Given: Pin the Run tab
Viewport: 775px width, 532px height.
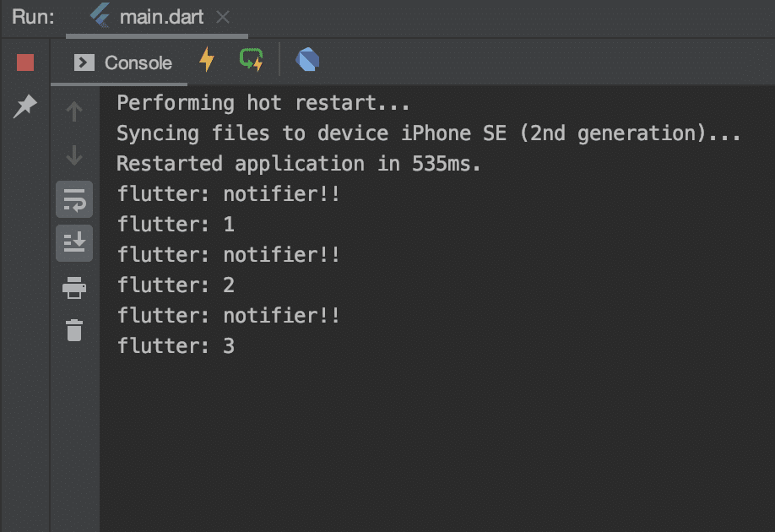Looking at the screenshot, I should coord(25,106).
